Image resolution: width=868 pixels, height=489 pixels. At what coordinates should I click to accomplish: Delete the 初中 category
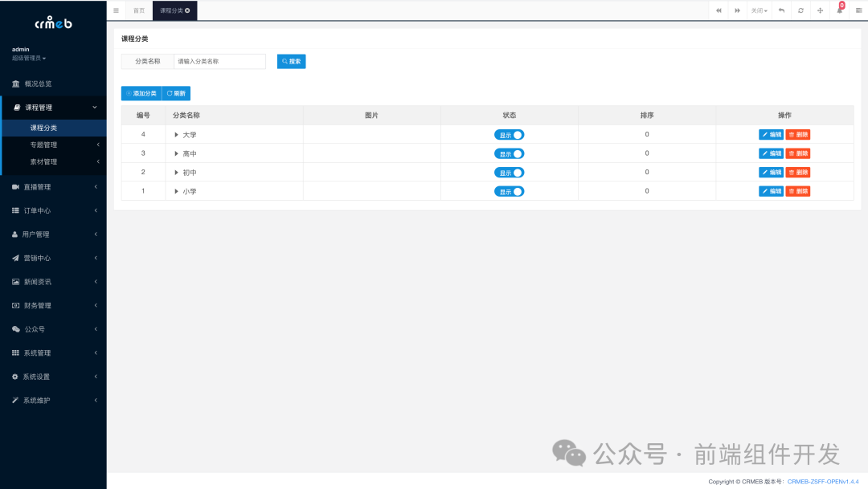point(798,172)
